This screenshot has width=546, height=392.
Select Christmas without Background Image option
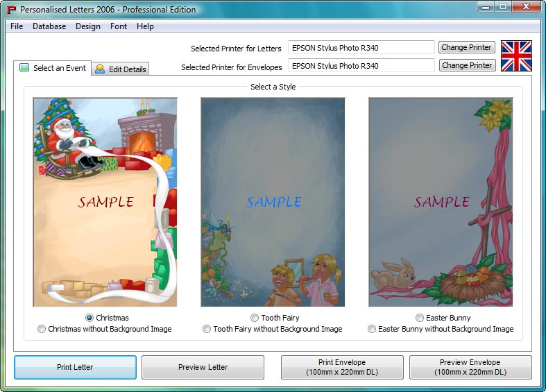pos(42,329)
